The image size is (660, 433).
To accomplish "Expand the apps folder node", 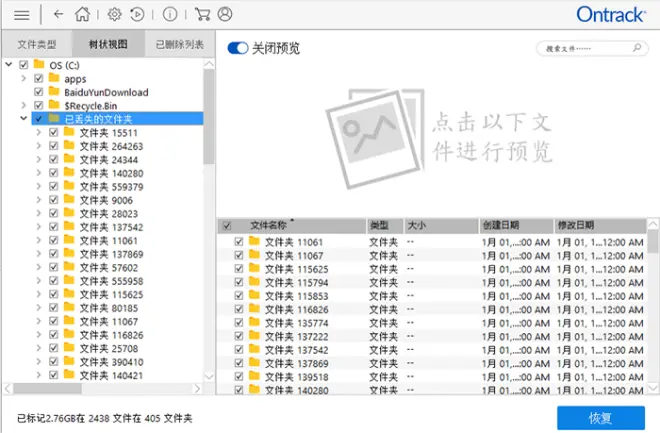I will pos(24,78).
